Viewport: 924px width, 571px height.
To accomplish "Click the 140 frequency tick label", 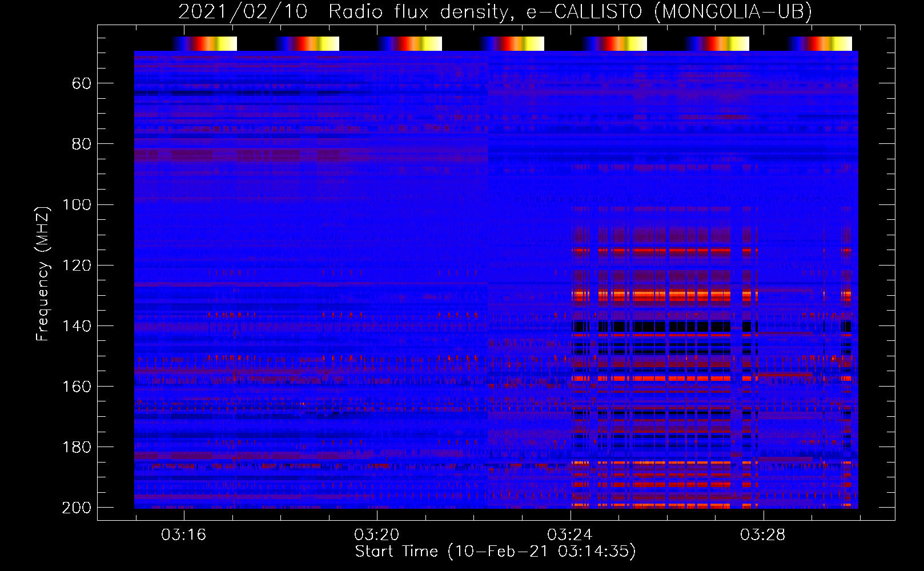I will [x=77, y=326].
